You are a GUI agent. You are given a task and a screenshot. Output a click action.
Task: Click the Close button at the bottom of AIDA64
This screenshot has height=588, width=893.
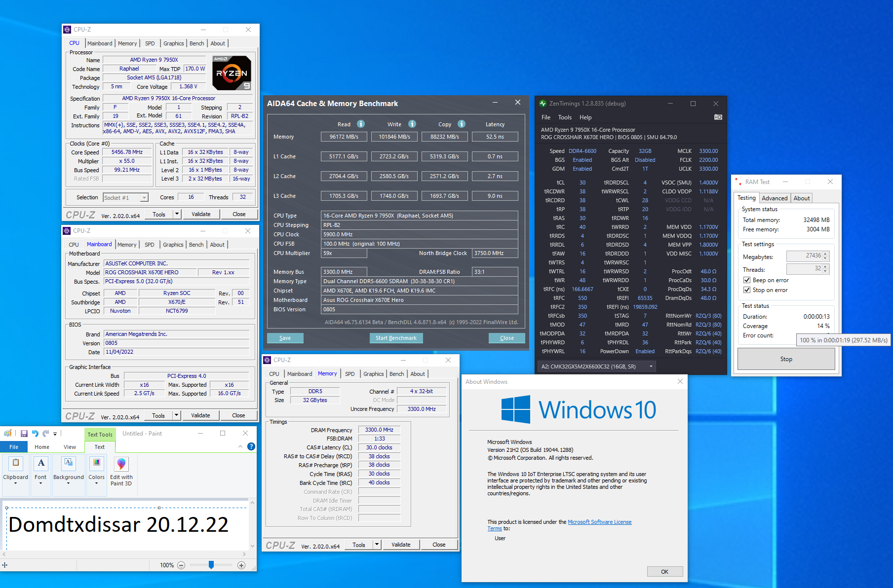click(506, 338)
